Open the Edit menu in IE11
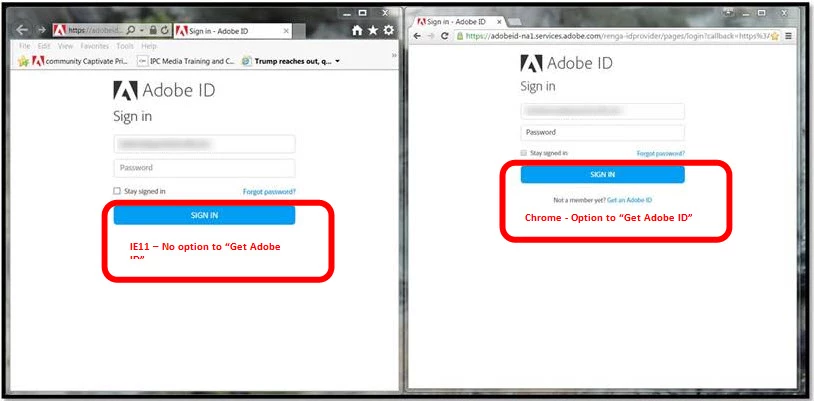 click(44, 46)
